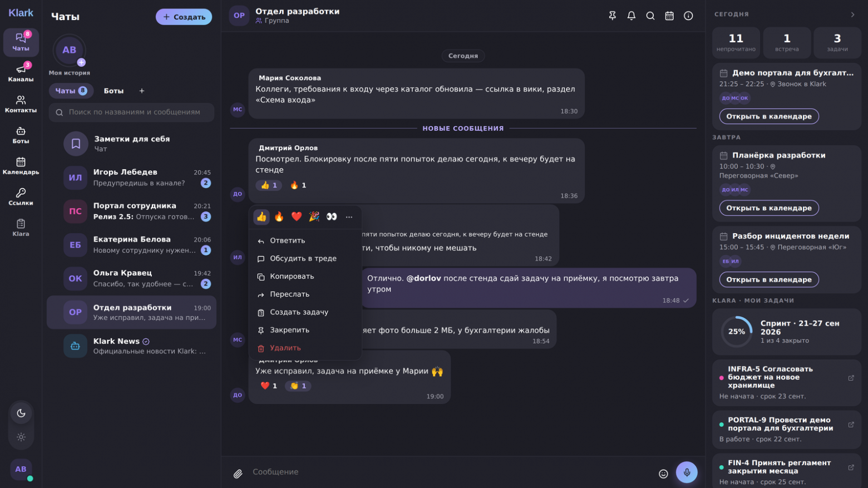Open Демо портала event in calendar
This screenshot has width=868, height=488.
[x=769, y=116]
